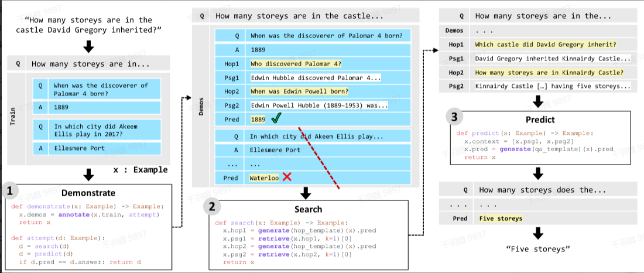Select 'Kinnairdy Castle […] having five storeys...'
Screen dimensions: 644x273
553,86
